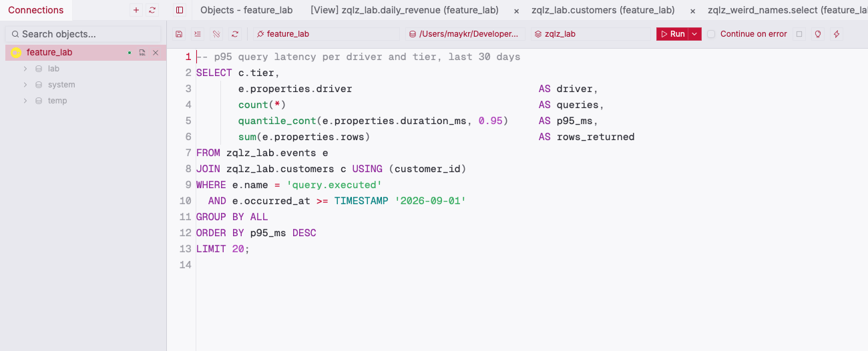The image size is (868, 351).
Task: Open the zqlz_lab schema selector
Action: click(x=591, y=34)
